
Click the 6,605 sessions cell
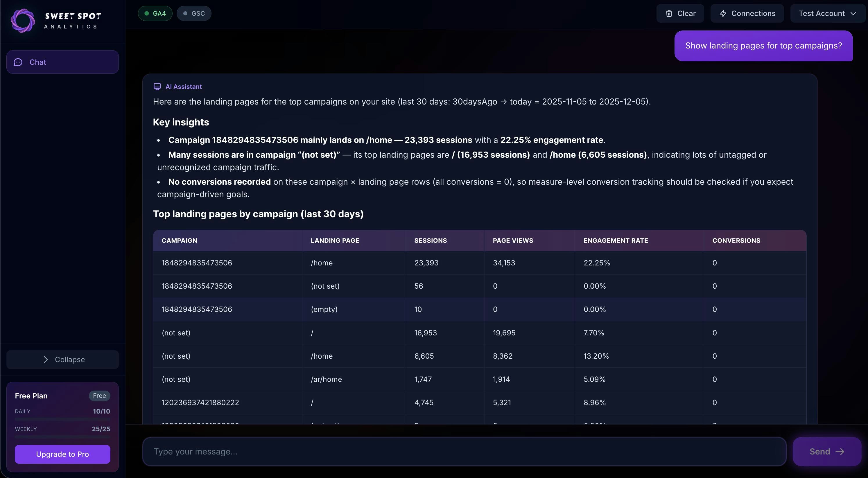point(445,356)
